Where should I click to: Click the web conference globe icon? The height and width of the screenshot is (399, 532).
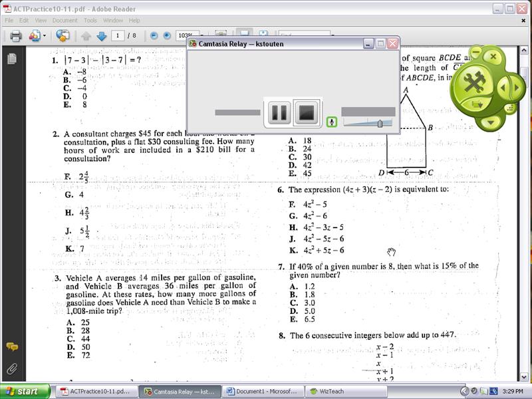63,36
